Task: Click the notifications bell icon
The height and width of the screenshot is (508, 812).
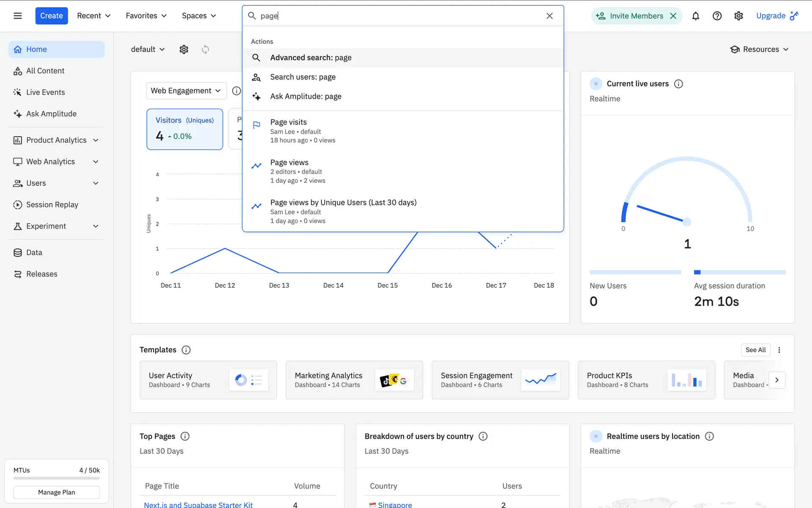Action: coord(695,16)
